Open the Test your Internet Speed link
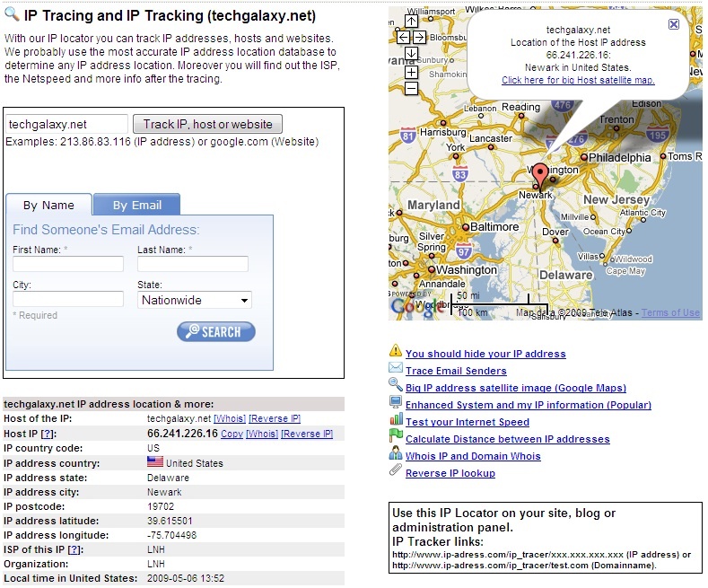Image resolution: width=708 pixels, height=588 pixels. point(468,422)
